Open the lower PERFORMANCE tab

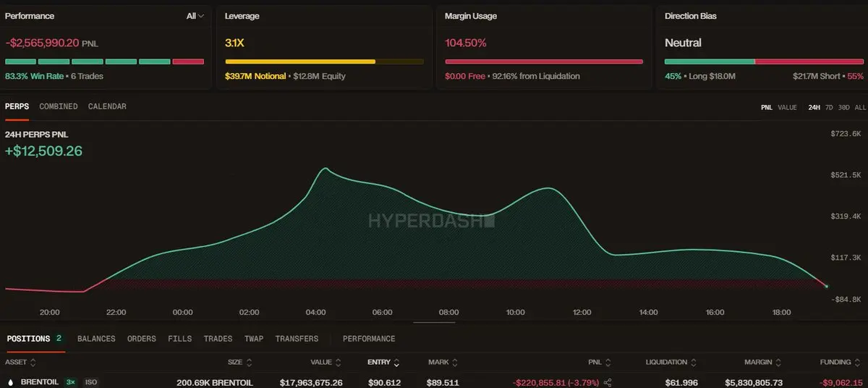pyautogui.click(x=369, y=339)
